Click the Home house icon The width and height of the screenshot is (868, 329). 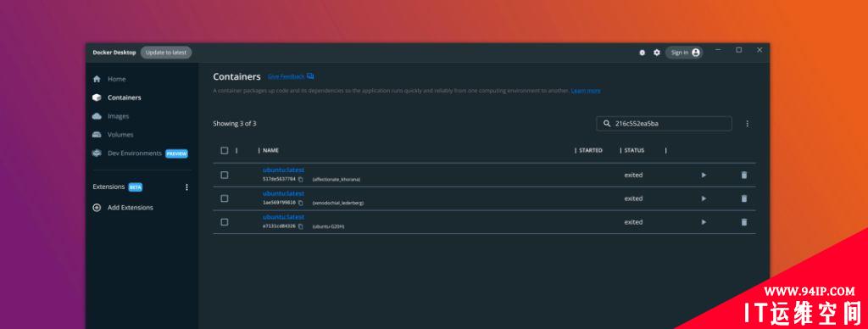[97, 79]
